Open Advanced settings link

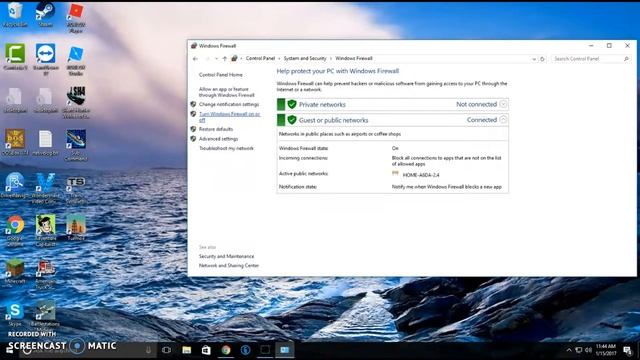tap(218, 139)
